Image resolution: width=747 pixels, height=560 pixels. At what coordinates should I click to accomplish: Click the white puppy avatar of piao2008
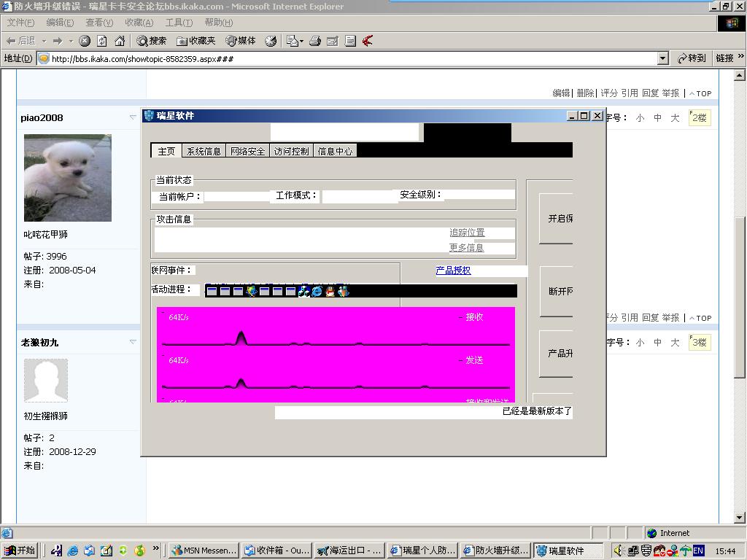click(68, 178)
